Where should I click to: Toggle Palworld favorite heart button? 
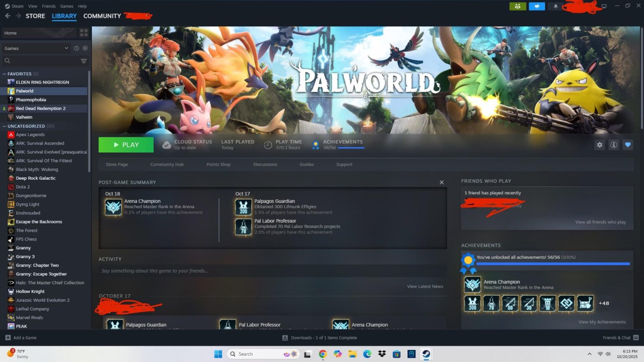coord(628,145)
